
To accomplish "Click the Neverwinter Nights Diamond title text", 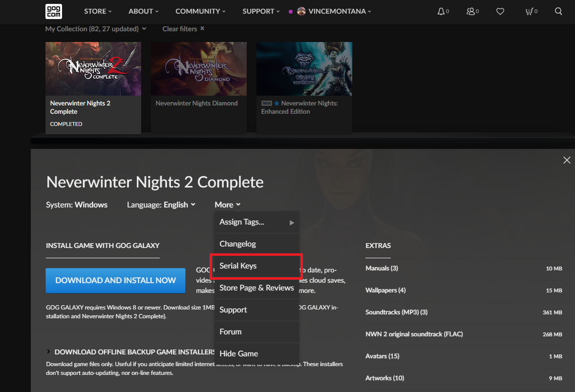I will coord(196,103).
